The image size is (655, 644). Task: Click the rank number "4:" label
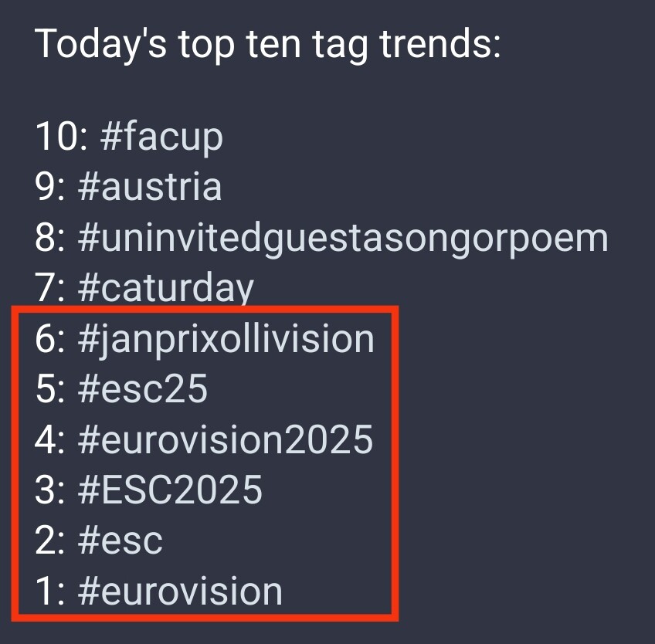(x=50, y=440)
